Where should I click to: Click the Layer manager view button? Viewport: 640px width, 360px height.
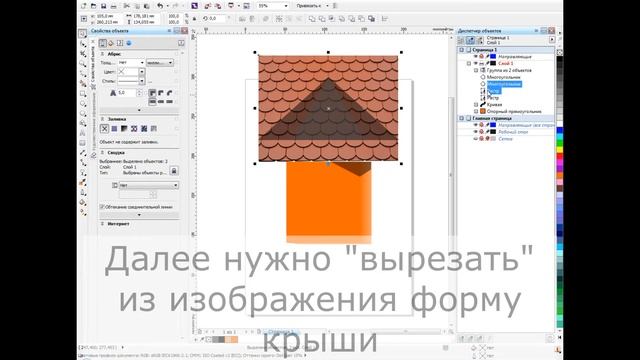[x=480, y=40]
